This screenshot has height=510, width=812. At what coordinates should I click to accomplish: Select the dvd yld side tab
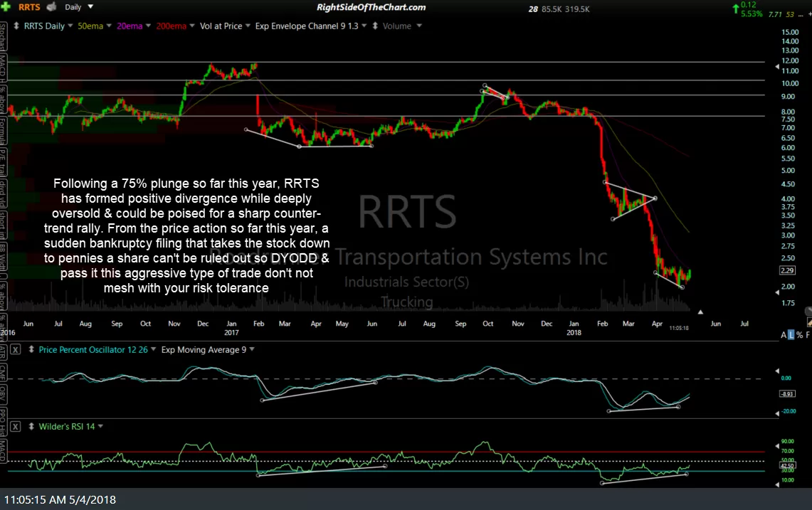click(3, 193)
